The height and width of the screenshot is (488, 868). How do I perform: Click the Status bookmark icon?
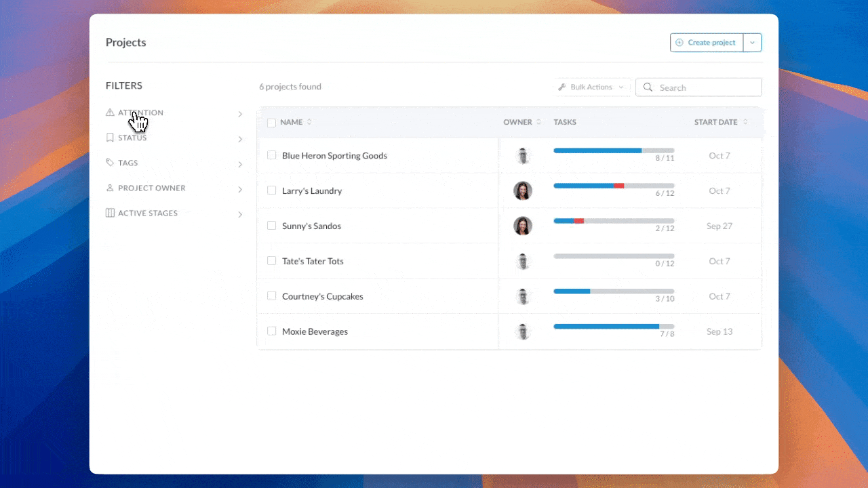(110, 138)
